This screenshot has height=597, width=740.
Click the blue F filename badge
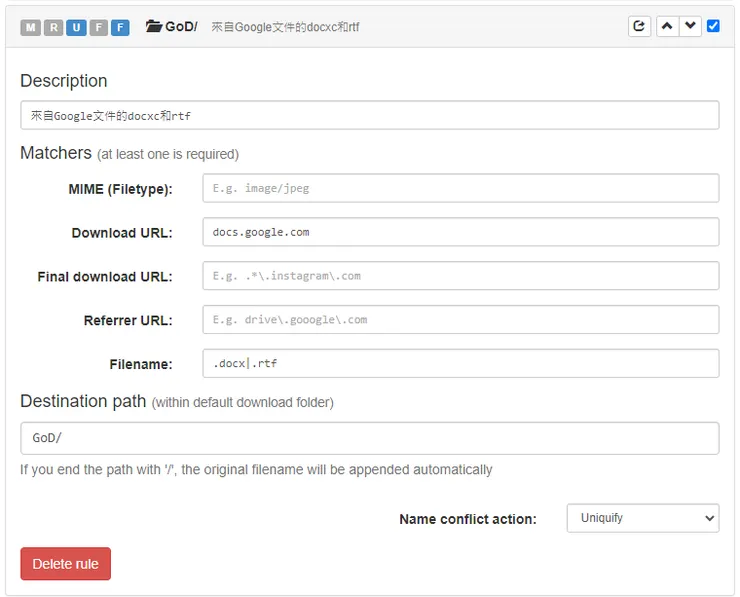[120, 27]
